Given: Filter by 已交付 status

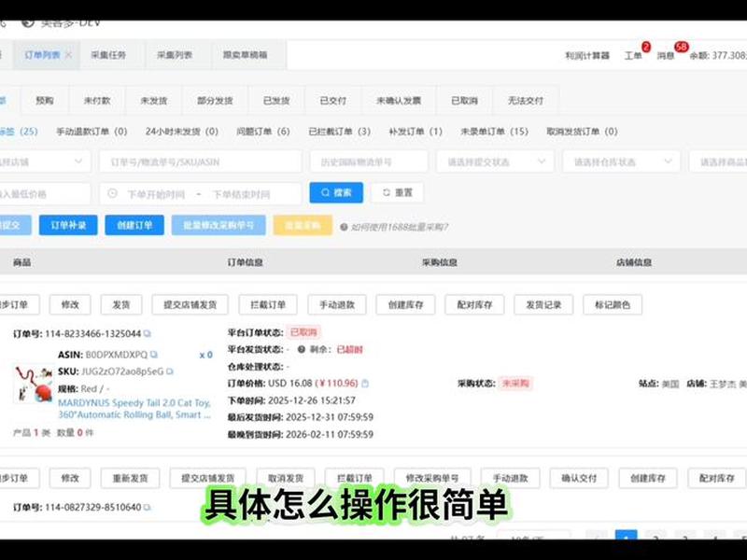Looking at the screenshot, I should click(x=333, y=101).
